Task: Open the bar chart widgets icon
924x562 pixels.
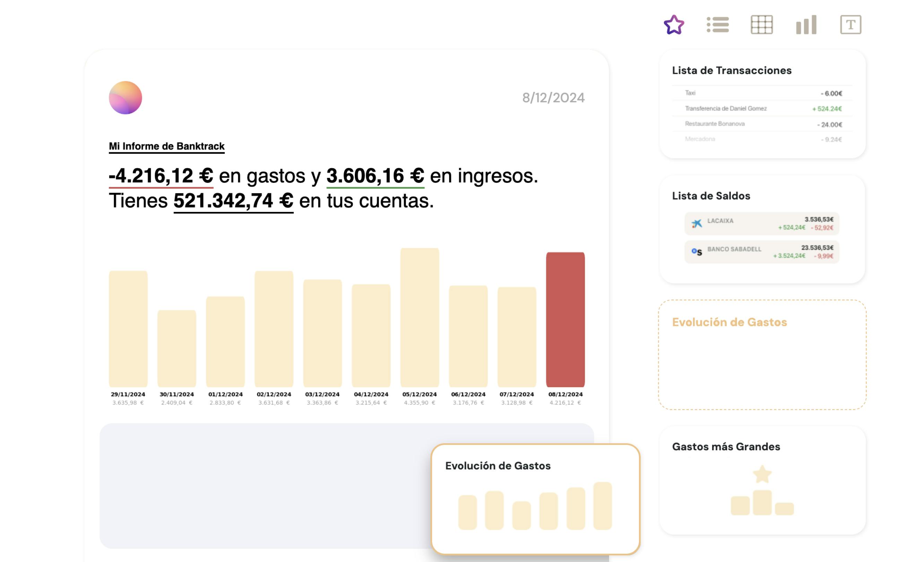Action: 806,25
